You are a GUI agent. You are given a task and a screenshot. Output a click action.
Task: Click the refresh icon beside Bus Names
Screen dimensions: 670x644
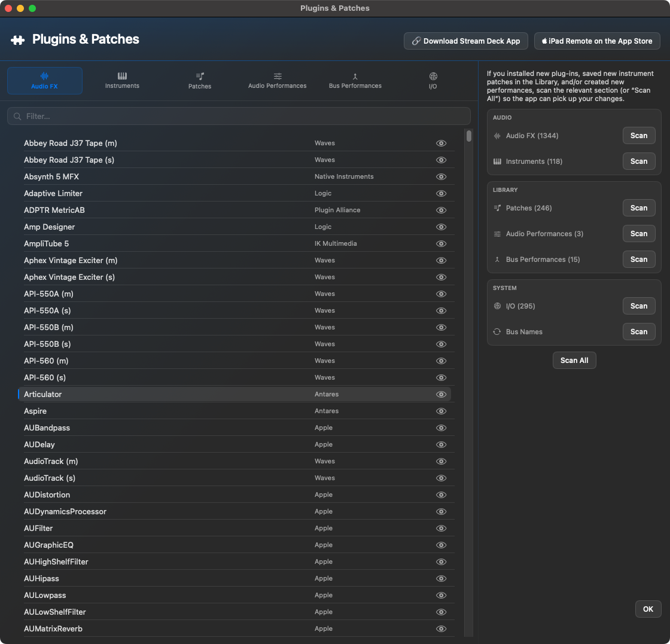point(497,332)
